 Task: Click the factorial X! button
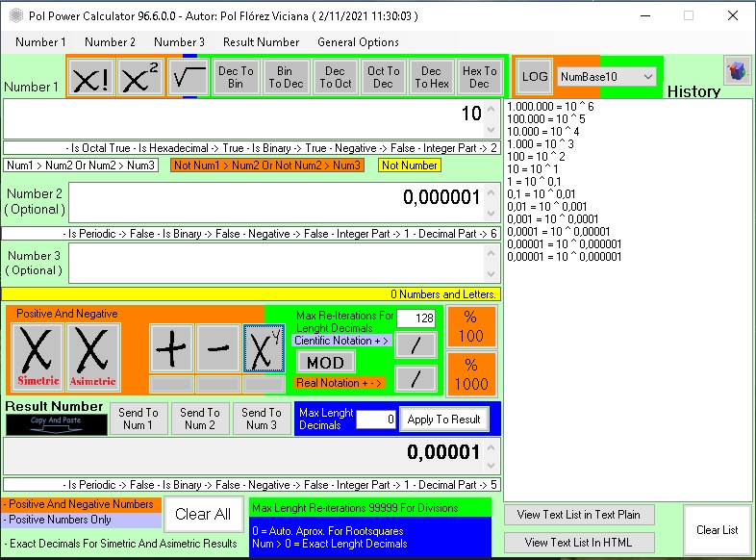[x=91, y=77]
